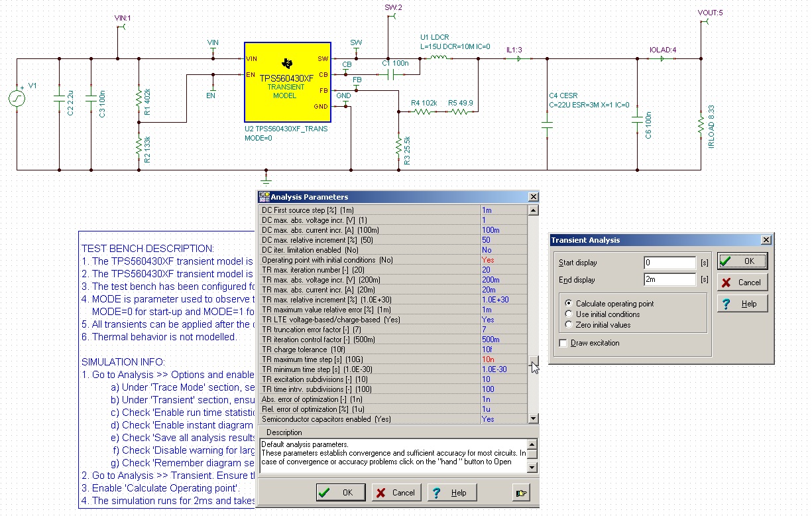Screen dimensions: 812x516
Task: Cancel the Analysis Parameters dialog
Action: (x=396, y=491)
